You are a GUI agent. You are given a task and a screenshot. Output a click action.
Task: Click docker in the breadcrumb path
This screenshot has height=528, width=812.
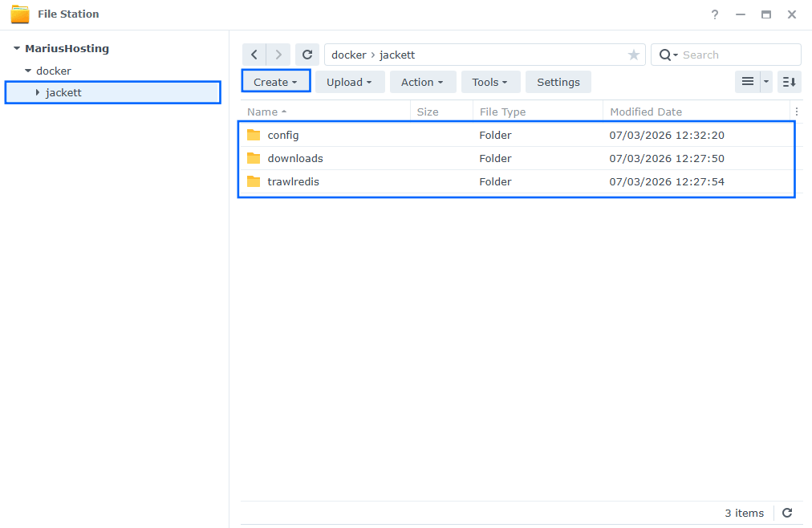348,55
